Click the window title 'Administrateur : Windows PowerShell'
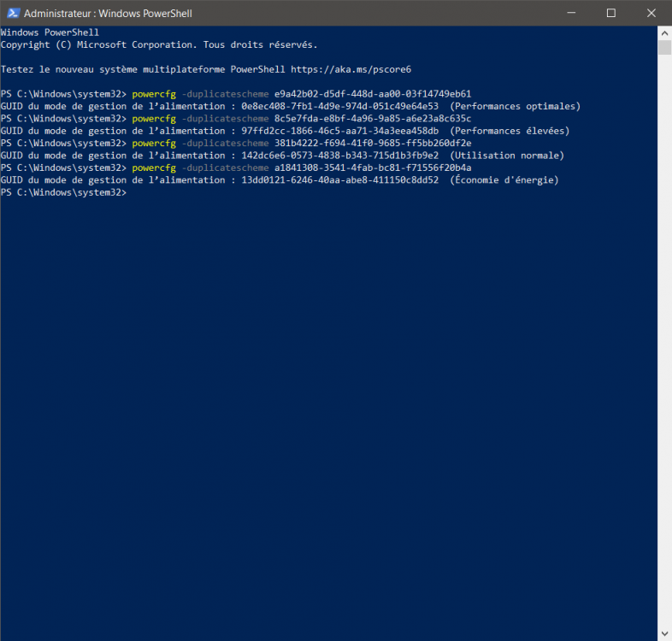 tap(108, 13)
